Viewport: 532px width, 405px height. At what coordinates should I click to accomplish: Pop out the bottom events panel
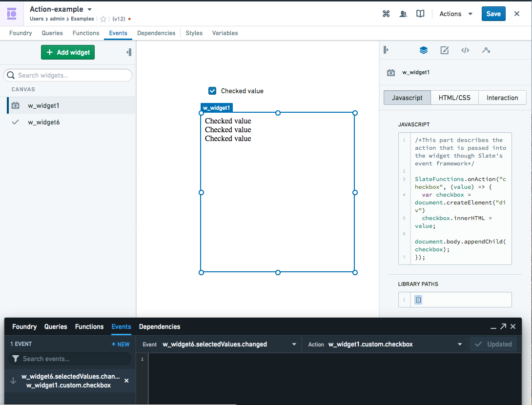click(x=503, y=326)
